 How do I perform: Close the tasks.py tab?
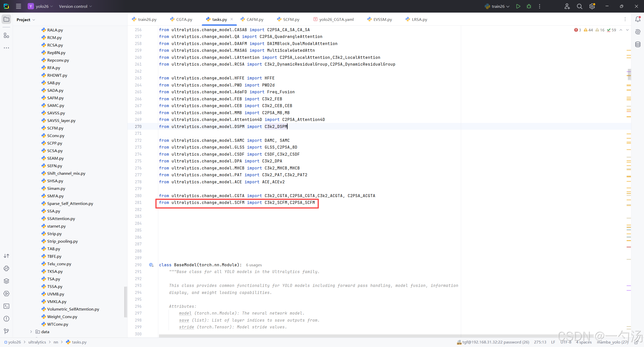pyautogui.click(x=232, y=19)
